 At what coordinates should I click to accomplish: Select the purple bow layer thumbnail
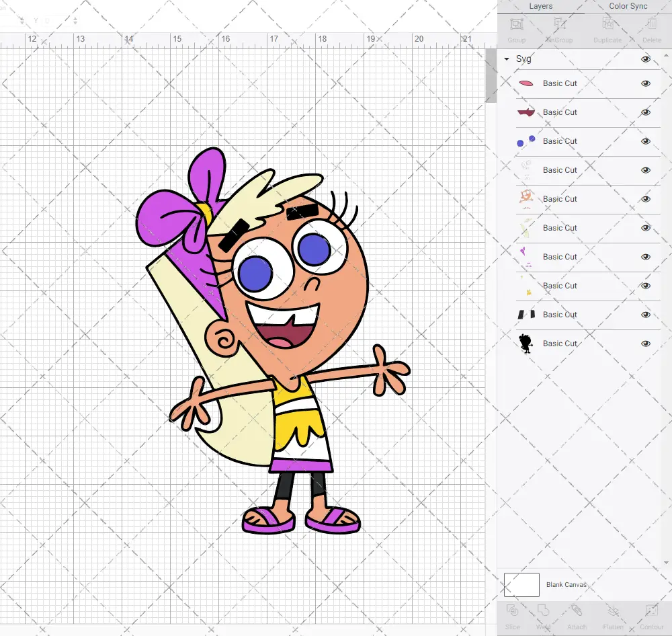pyautogui.click(x=526, y=257)
